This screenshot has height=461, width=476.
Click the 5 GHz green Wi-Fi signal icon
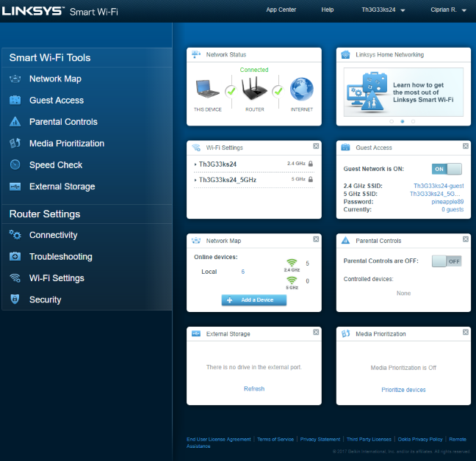point(292,280)
